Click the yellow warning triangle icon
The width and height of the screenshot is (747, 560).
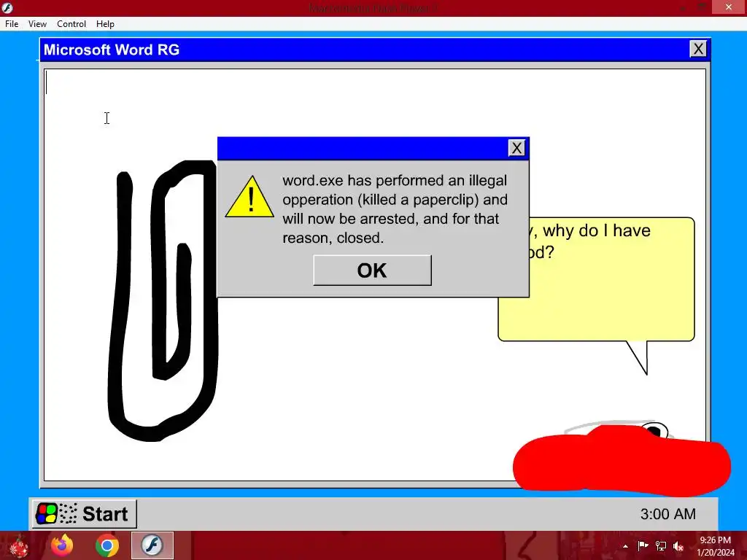[249, 198]
